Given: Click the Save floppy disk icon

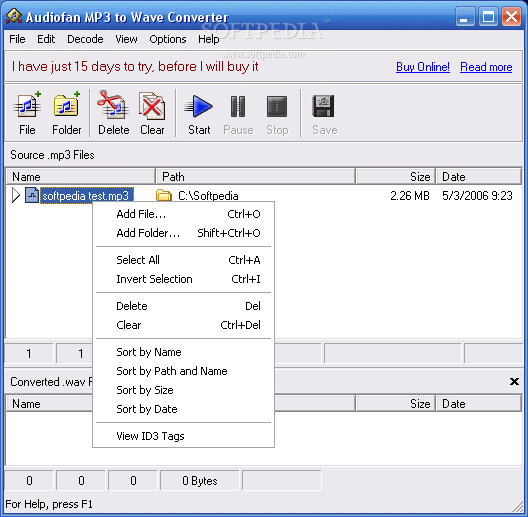Looking at the screenshot, I should pos(323,106).
